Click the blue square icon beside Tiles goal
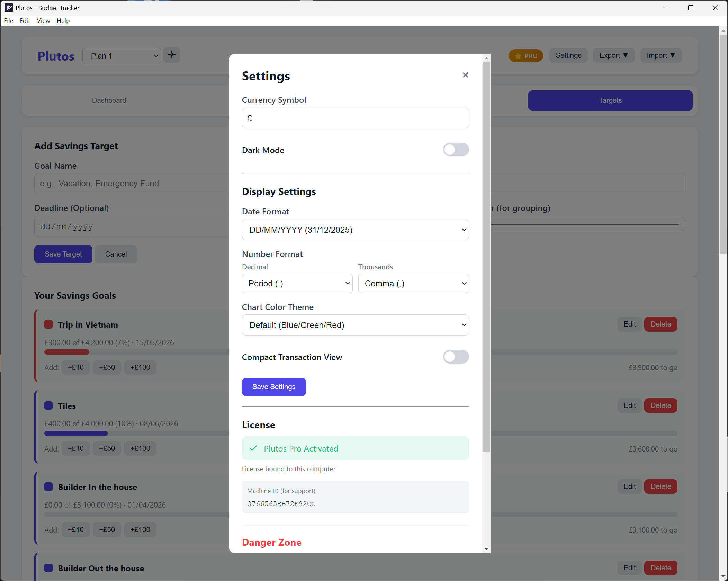728x581 pixels. click(x=48, y=405)
